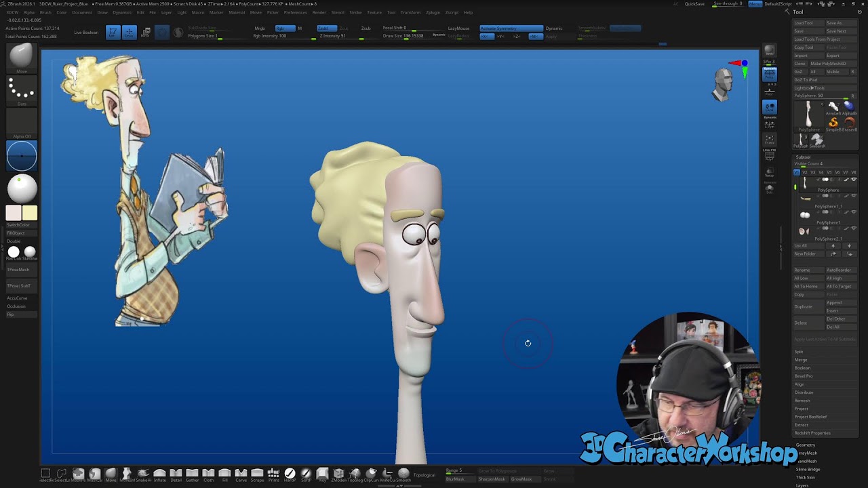Choose the Carve brush

pos(241,474)
